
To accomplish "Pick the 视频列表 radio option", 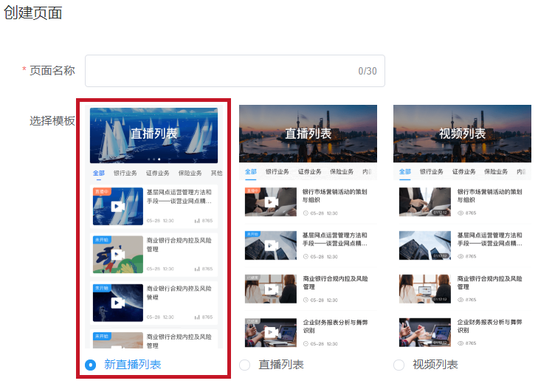I will [x=399, y=365].
